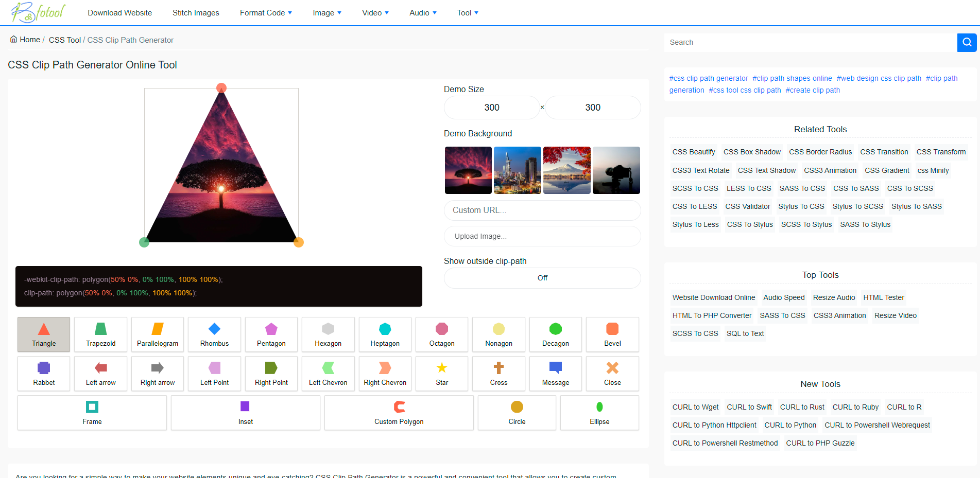
Task: Choose the Ellipse shape icon
Action: pyautogui.click(x=599, y=413)
